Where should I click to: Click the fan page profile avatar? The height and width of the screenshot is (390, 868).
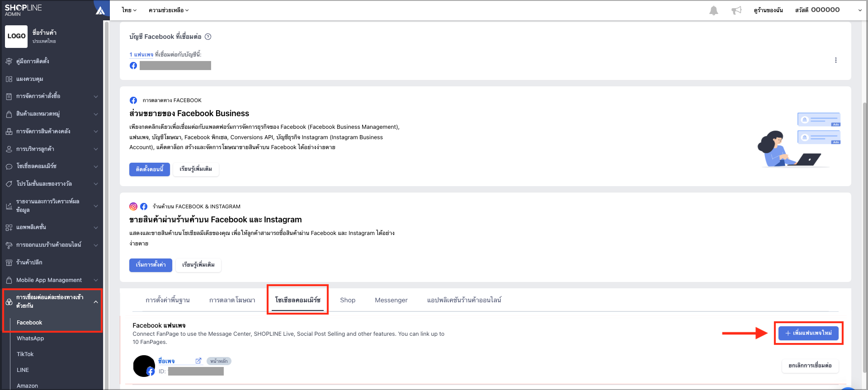pos(144,366)
